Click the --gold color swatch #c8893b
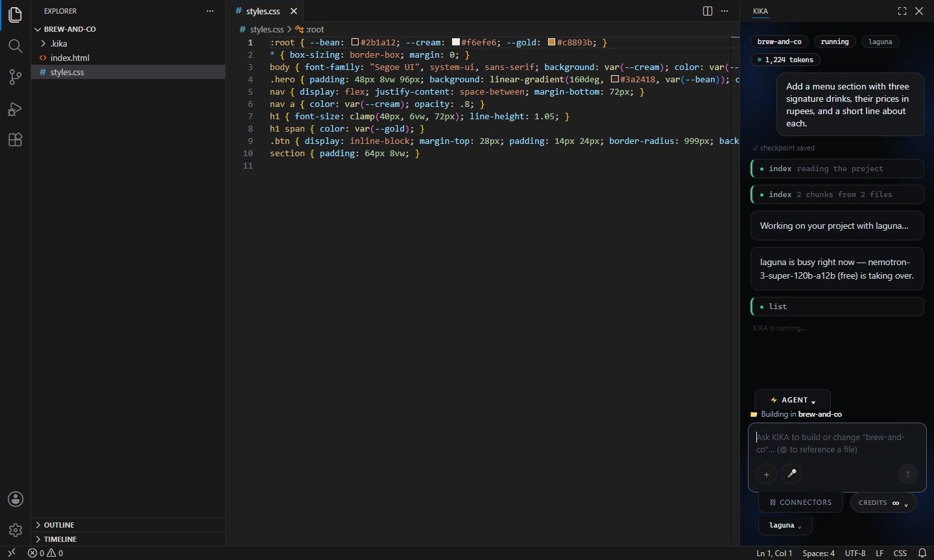Image resolution: width=934 pixels, height=560 pixels. pos(551,42)
